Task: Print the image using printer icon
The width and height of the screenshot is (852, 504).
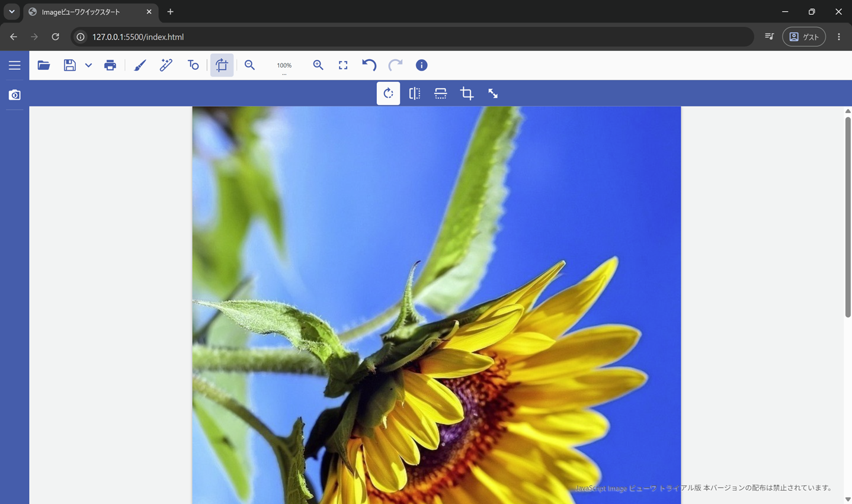Action: click(110, 65)
